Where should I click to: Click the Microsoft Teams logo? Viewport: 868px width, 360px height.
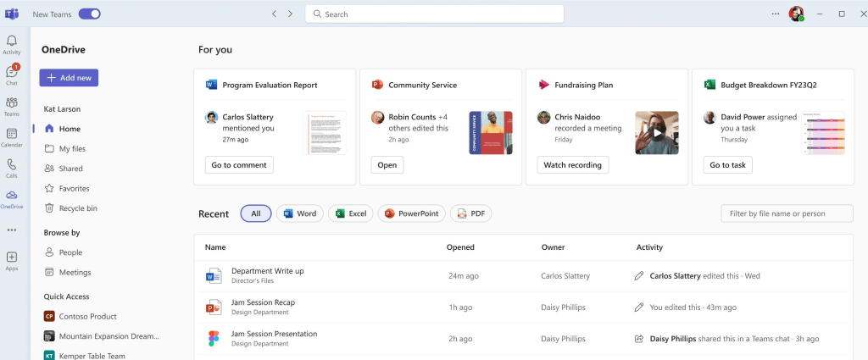12,14
